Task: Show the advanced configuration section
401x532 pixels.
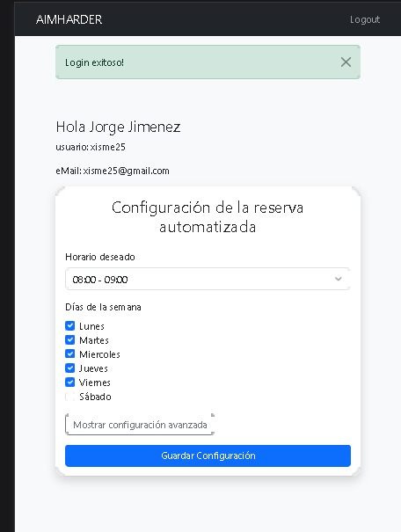Action: coord(140,425)
